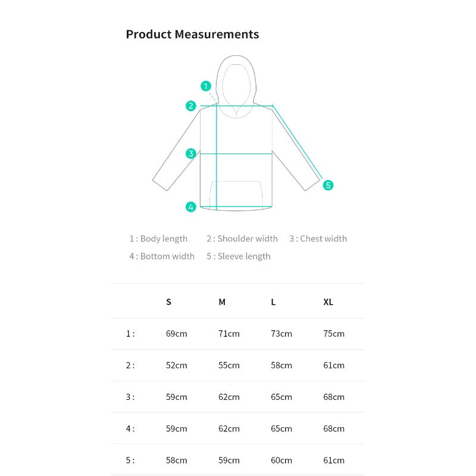Click the teal number 3 marker
Image resolution: width=476 pixels, height=476 pixels.
tap(190, 154)
